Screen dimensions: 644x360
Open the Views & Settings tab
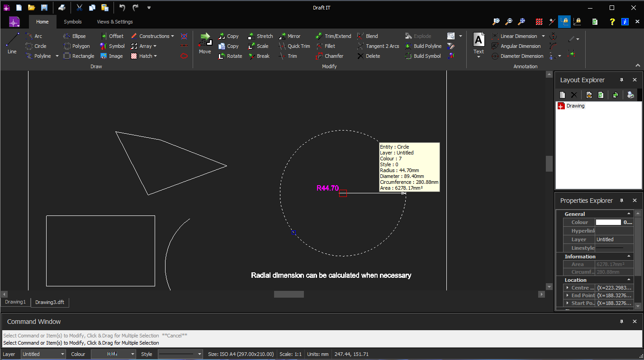point(115,22)
